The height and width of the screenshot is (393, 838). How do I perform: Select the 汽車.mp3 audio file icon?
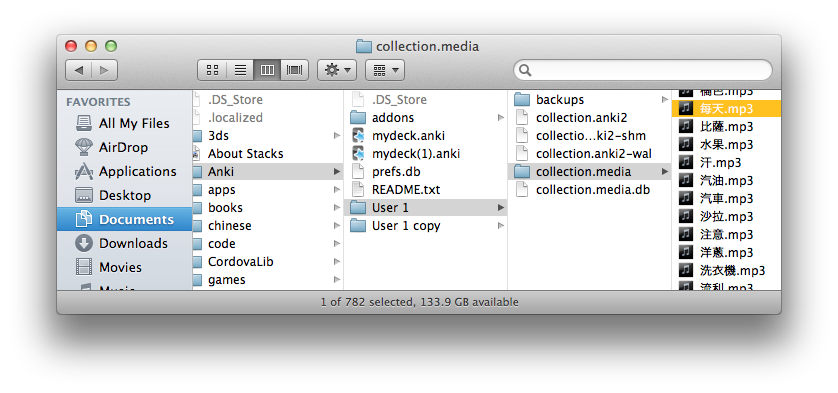(x=686, y=198)
